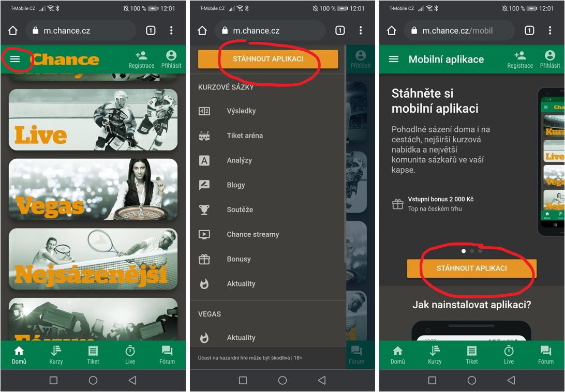This screenshot has width=565, height=392.
Task: Open hamburger menu beside the Chance logo
Action: click(x=15, y=59)
